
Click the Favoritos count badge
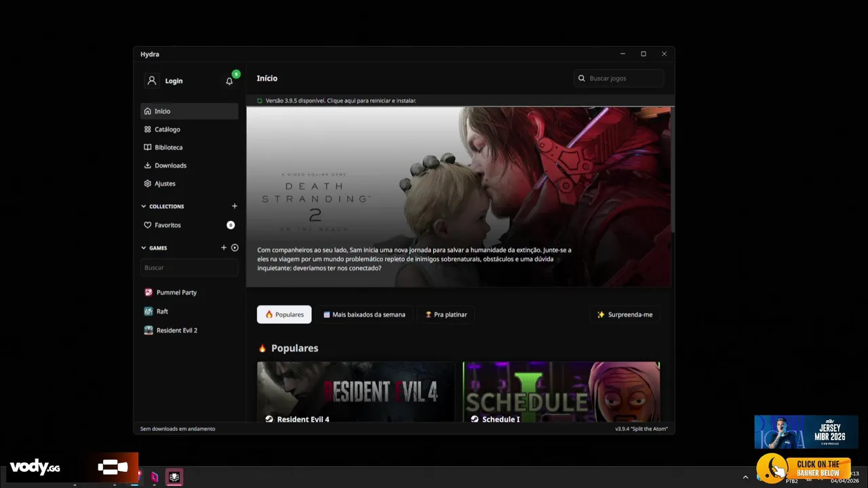tap(231, 225)
